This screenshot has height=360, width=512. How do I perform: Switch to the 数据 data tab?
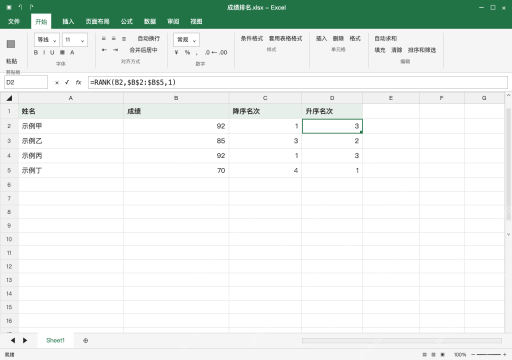[150, 21]
